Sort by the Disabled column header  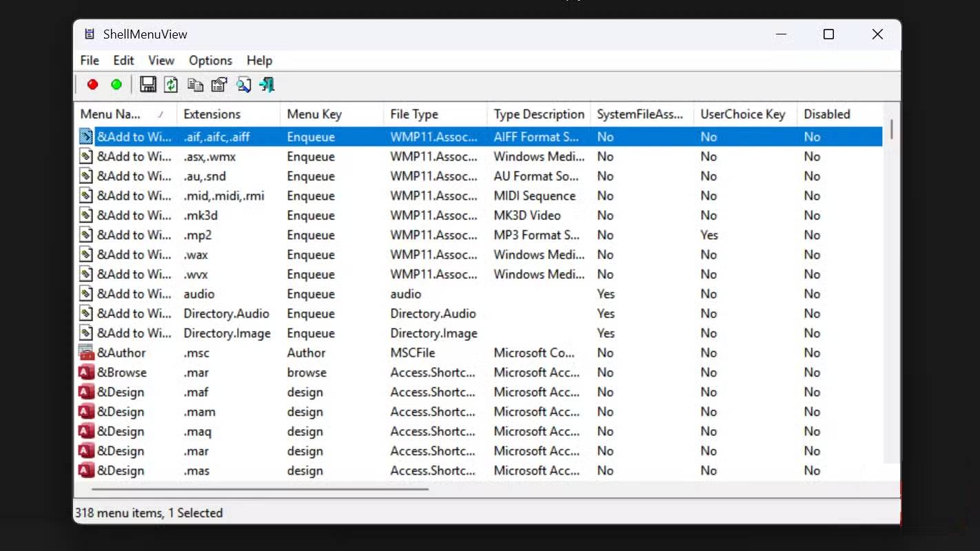(839, 114)
